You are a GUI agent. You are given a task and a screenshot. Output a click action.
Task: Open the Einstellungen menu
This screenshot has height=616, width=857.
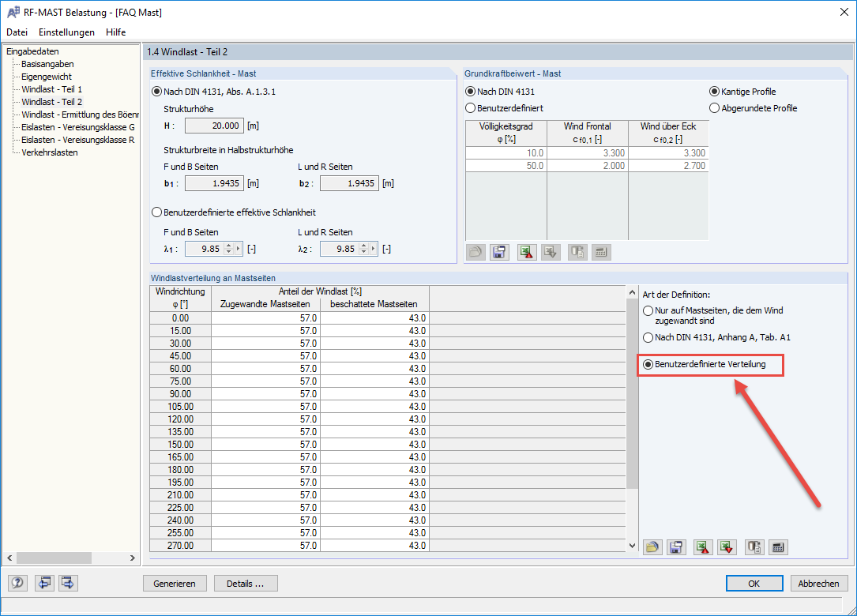coord(66,32)
